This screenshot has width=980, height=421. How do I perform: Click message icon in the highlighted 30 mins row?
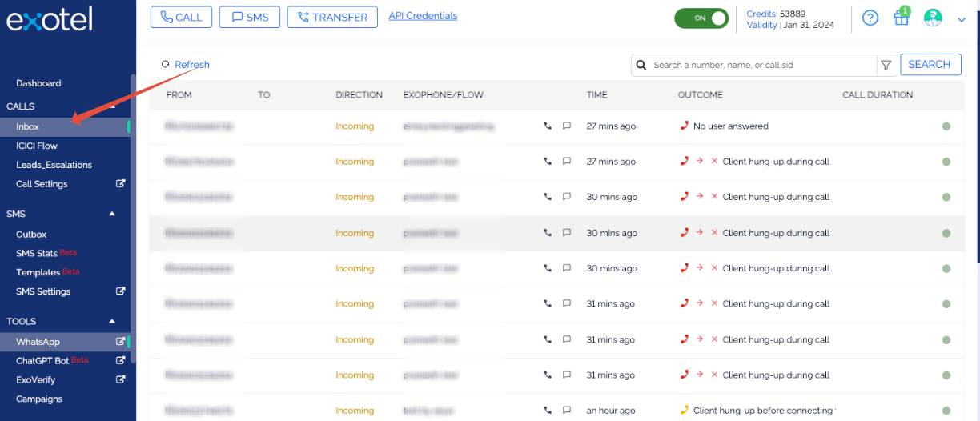click(567, 232)
